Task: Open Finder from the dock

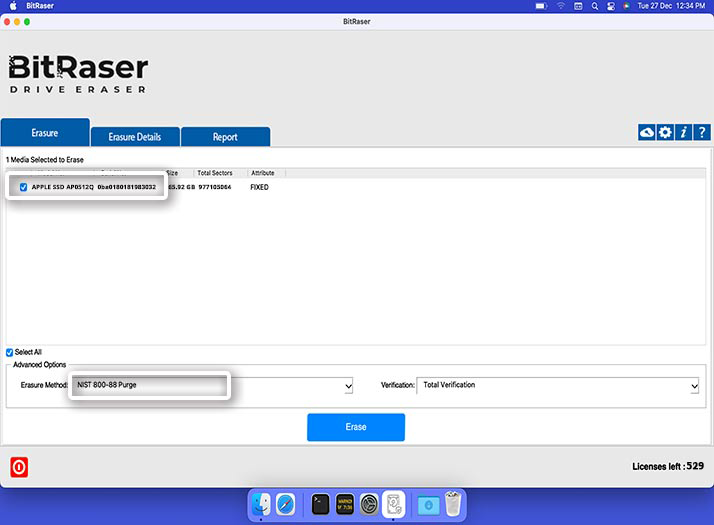Action: (x=261, y=505)
